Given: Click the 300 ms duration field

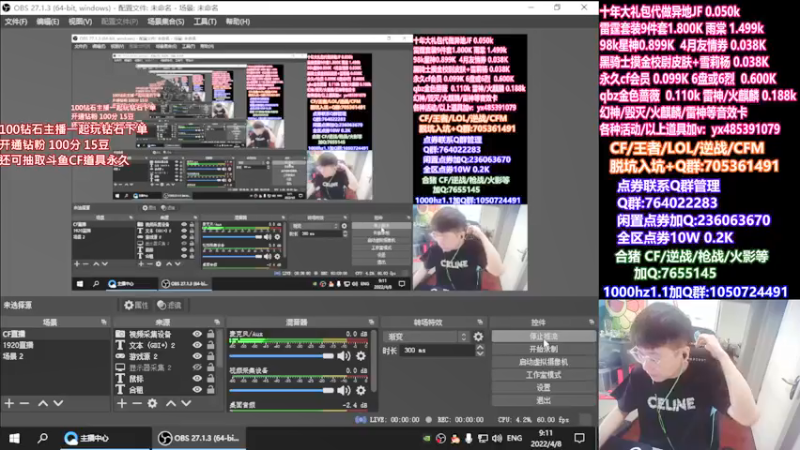Looking at the screenshot, I should tap(438, 351).
